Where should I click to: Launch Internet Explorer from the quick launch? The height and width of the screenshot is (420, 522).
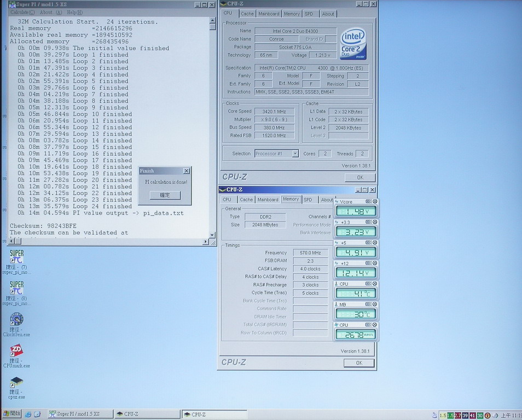tap(28, 415)
